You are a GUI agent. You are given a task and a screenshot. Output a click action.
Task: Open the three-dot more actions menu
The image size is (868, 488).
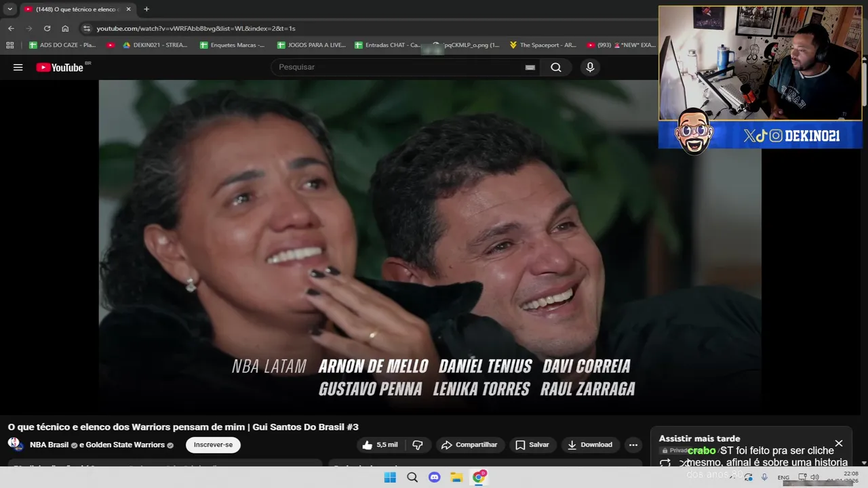pyautogui.click(x=633, y=445)
